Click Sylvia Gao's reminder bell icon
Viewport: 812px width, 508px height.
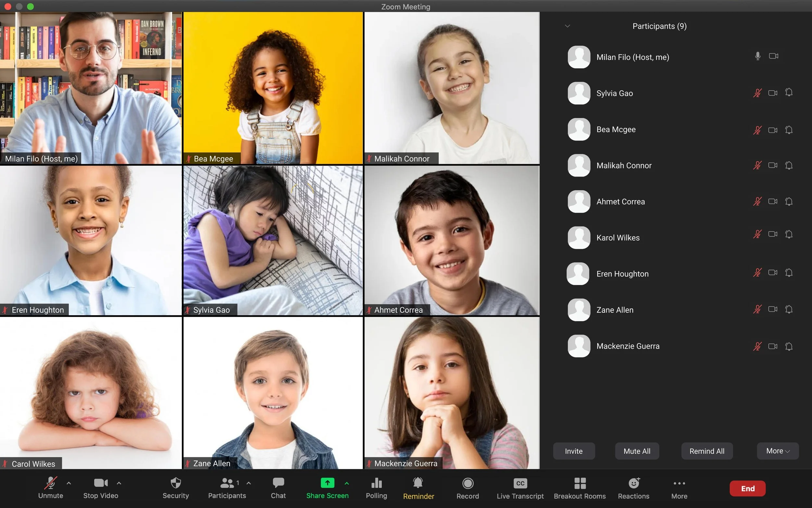click(789, 92)
